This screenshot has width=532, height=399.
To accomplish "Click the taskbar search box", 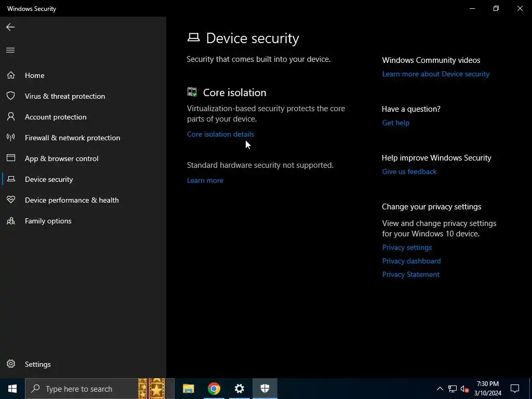I will point(83,389).
